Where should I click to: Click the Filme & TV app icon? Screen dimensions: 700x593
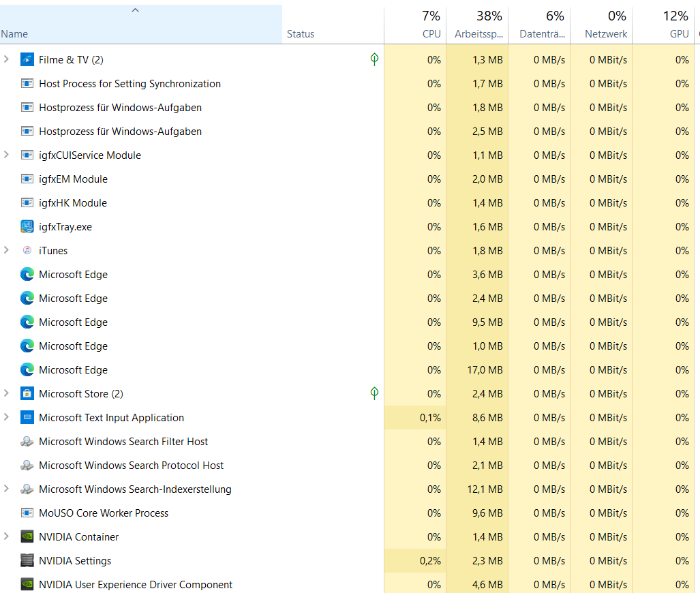pyautogui.click(x=27, y=59)
